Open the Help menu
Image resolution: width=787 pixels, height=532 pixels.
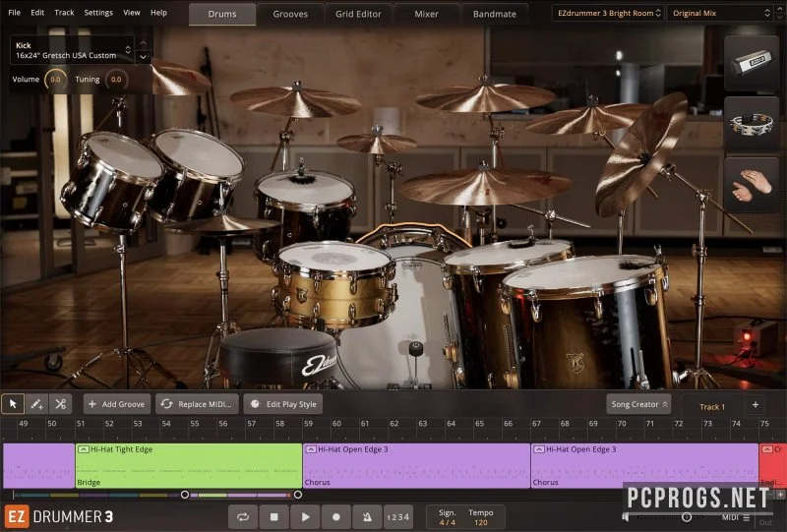pyautogui.click(x=158, y=13)
